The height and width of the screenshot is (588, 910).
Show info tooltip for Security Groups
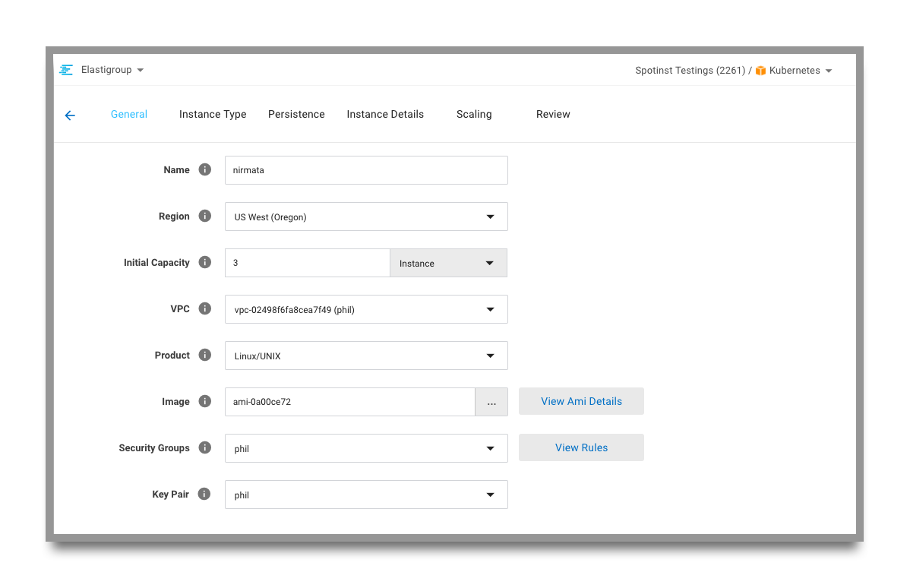point(205,447)
